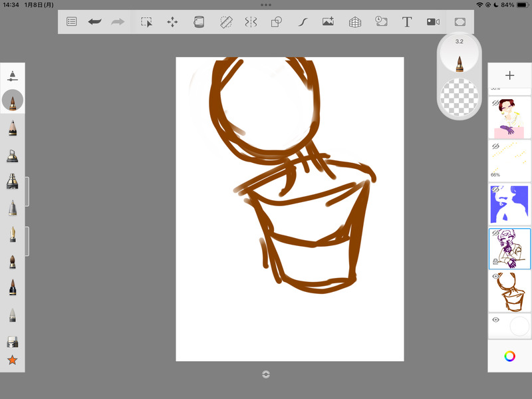Select the pencil brush in the palette
This screenshot has width=532, height=399.
pos(13,128)
